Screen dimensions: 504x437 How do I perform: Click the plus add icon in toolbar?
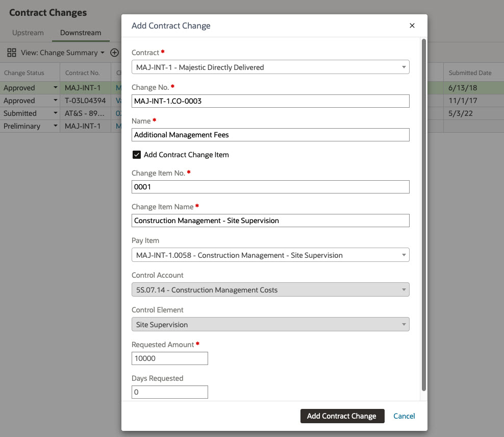click(115, 53)
